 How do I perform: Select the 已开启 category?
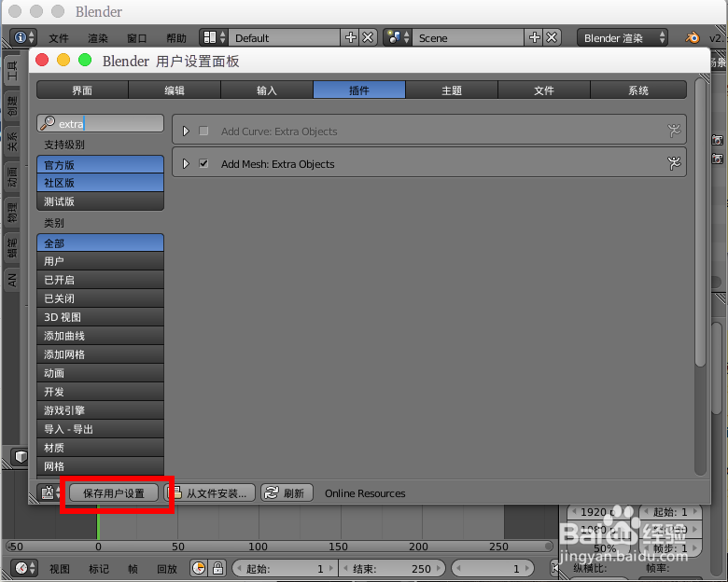(100, 280)
